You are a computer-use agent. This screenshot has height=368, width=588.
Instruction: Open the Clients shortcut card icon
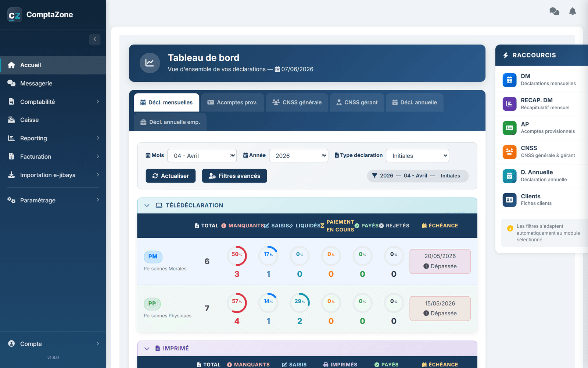(x=509, y=200)
